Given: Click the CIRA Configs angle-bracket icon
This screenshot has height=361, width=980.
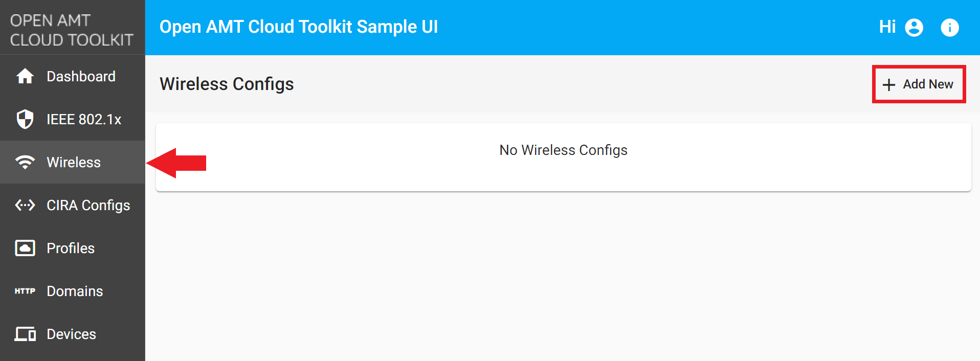Looking at the screenshot, I should pyautogui.click(x=24, y=205).
